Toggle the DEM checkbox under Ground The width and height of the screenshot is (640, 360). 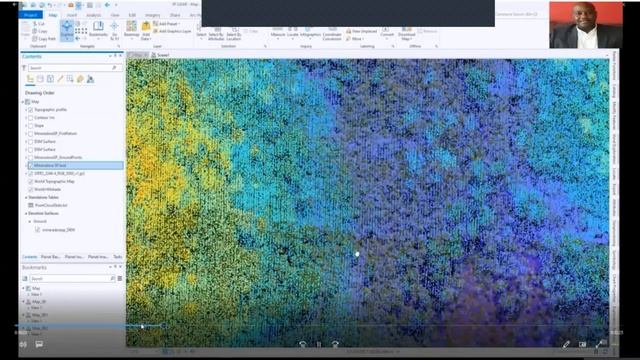(x=38, y=230)
